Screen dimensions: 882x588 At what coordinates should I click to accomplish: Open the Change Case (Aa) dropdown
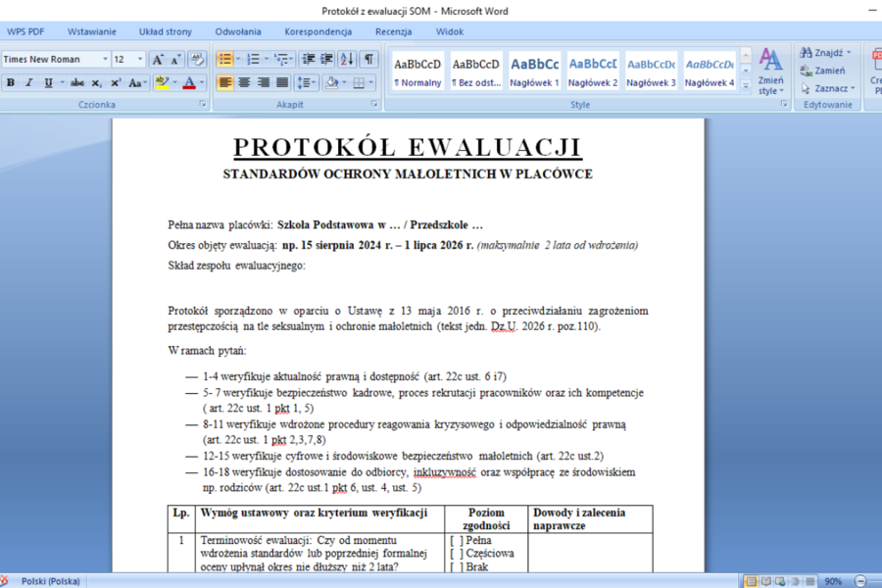[x=137, y=82]
